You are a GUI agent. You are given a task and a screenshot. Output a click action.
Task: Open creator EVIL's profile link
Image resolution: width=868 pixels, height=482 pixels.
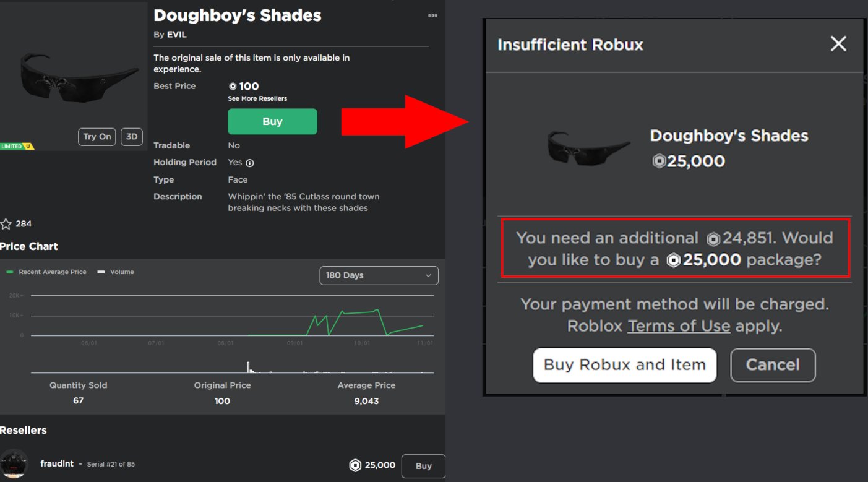coord(176,35)
